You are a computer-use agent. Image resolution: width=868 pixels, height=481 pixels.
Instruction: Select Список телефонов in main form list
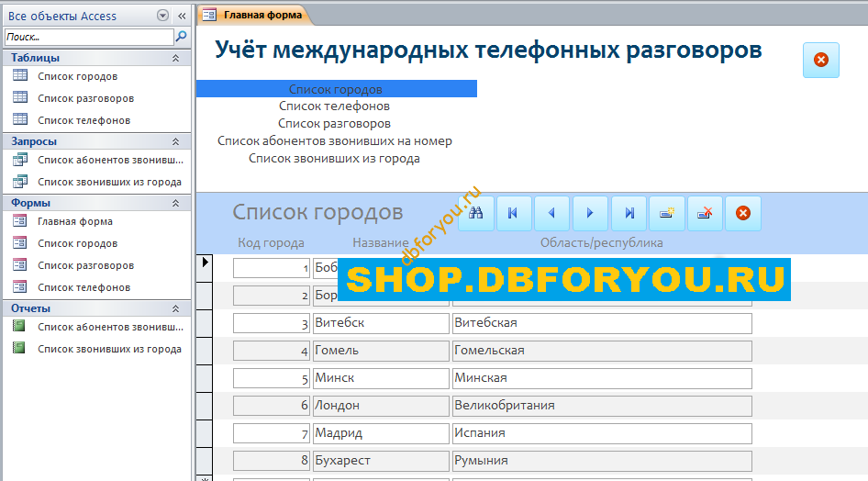[334, 106]
